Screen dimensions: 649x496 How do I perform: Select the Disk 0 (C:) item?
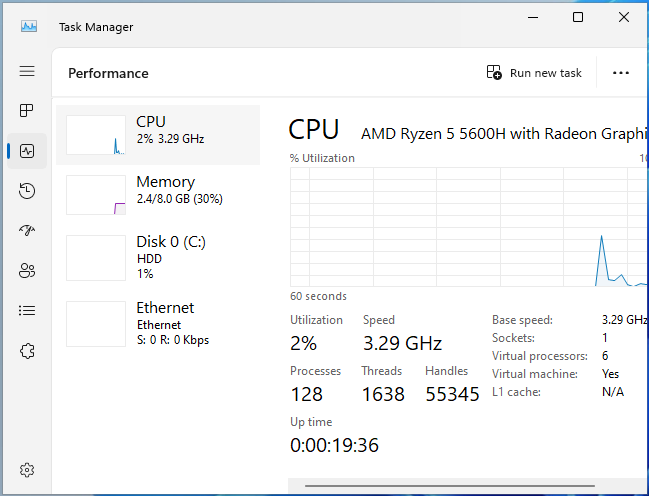tap(158, 258)
